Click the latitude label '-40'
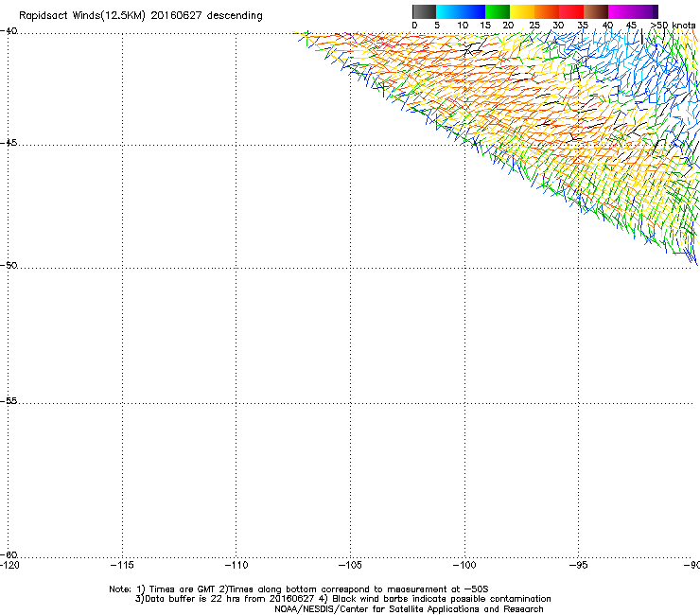 [x=9, y=31]
